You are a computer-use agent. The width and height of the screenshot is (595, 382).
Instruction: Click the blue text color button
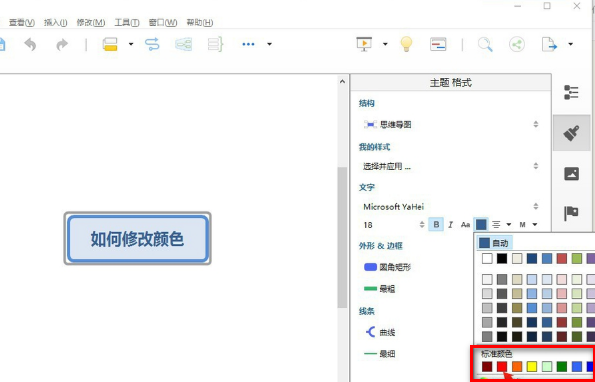(481, 225)
